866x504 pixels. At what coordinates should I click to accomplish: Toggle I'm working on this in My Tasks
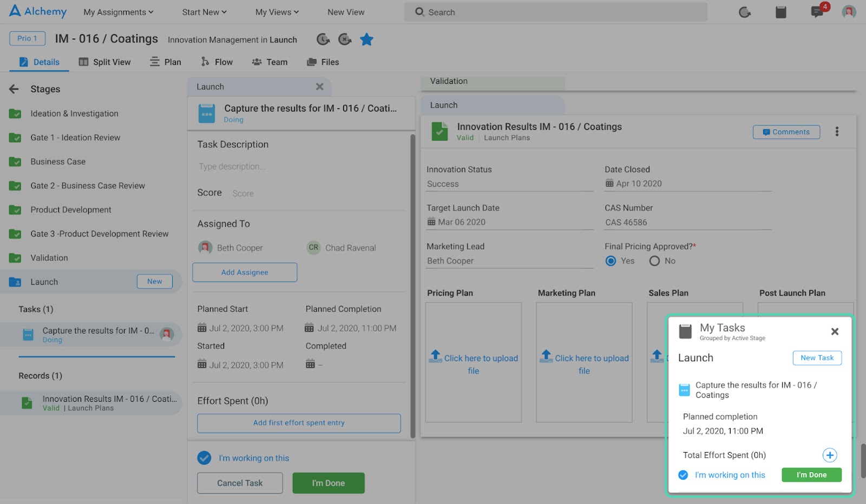(683, 475)
